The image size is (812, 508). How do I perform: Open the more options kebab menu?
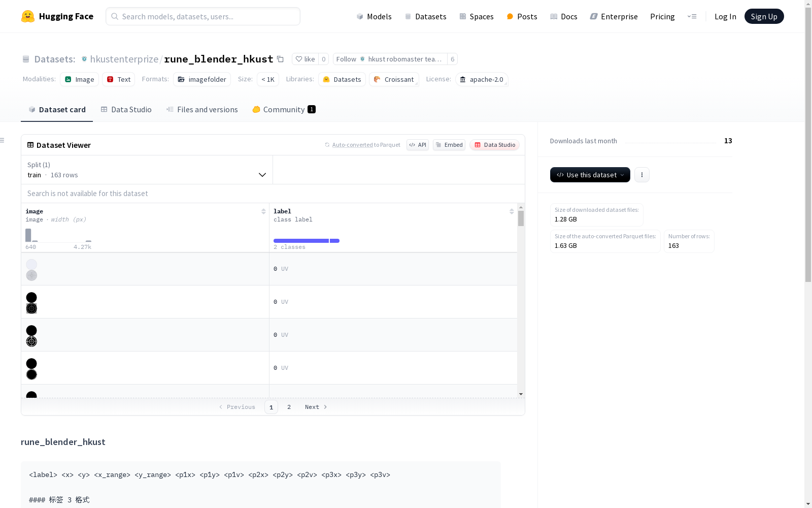(x=642, y=175)
